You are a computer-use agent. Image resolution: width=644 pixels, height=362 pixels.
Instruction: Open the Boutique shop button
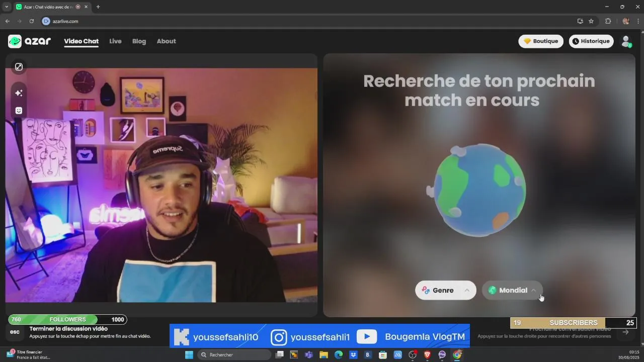point(541,41)
